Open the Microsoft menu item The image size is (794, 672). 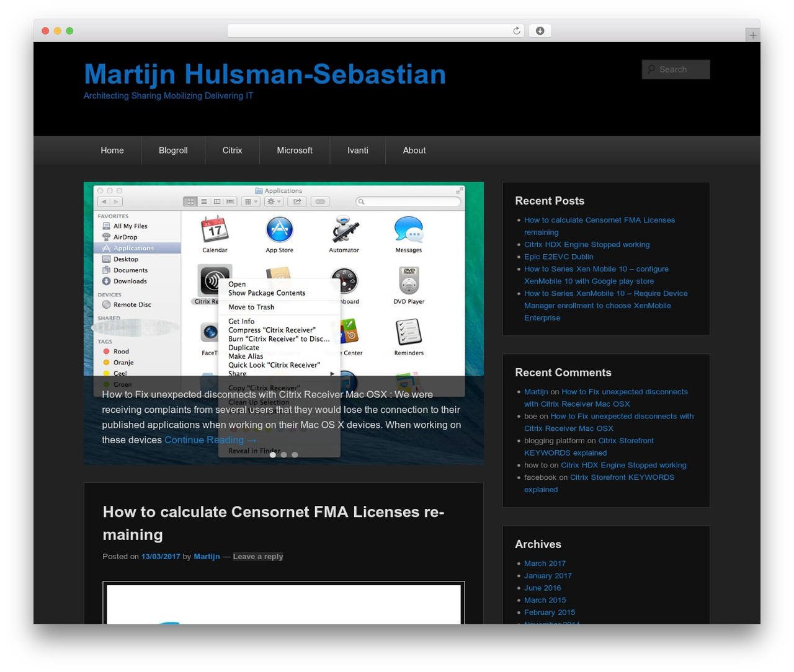tap(295, 151)
